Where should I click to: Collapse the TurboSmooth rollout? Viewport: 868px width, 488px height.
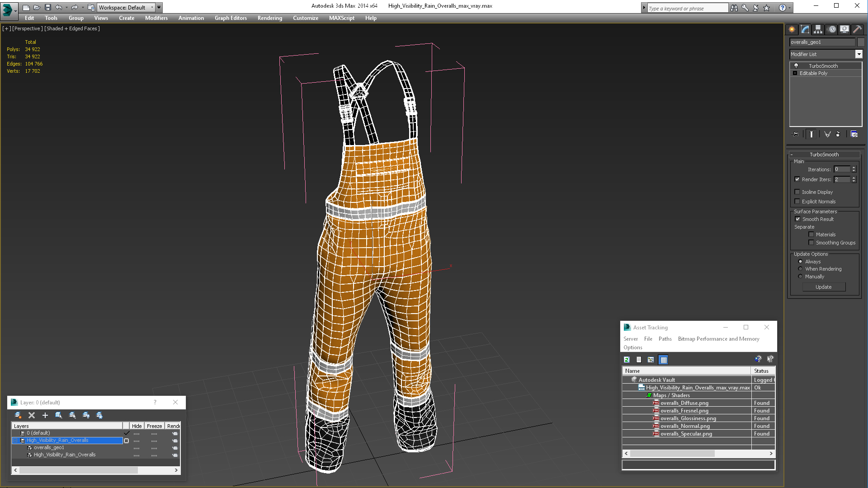(x=792, y=155)
